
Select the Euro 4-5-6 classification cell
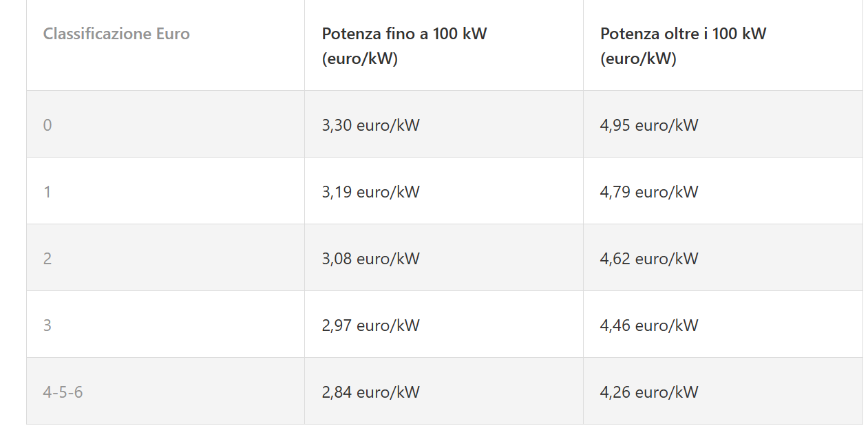(x=63, y=392)
